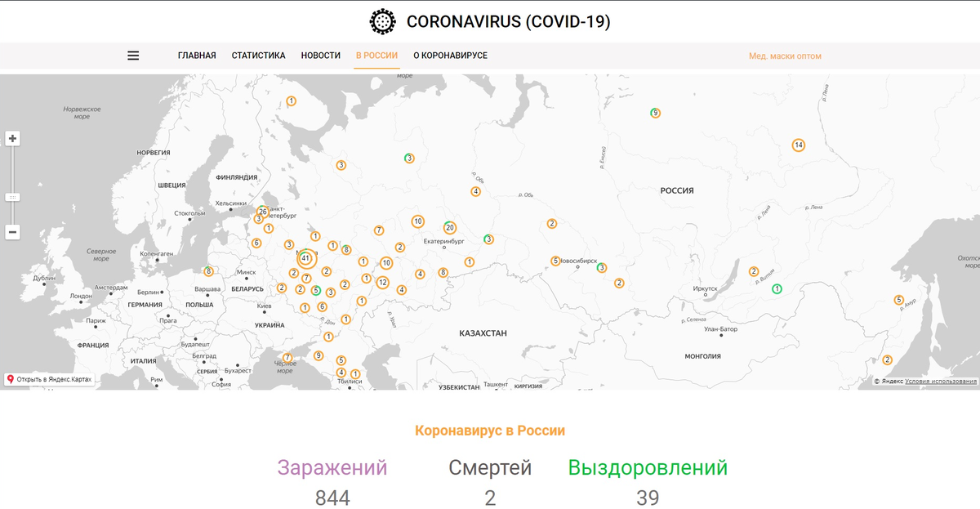The height and width of the screenshot is (509, 980).
Task: Click the marker showing 14 cases
Action: pyautogui.click(x=799, y=145)
